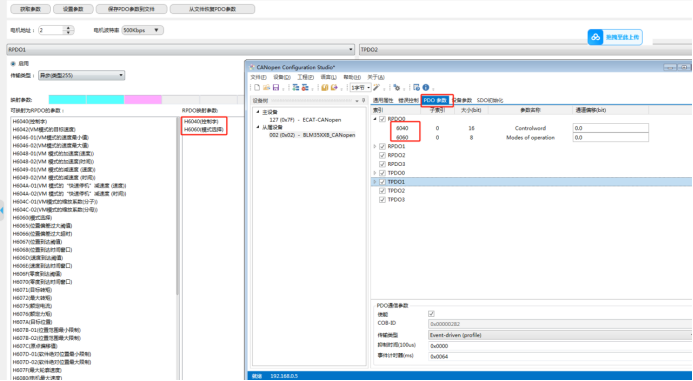Collapse the 主设备 node in device tree

coord(258,112)
